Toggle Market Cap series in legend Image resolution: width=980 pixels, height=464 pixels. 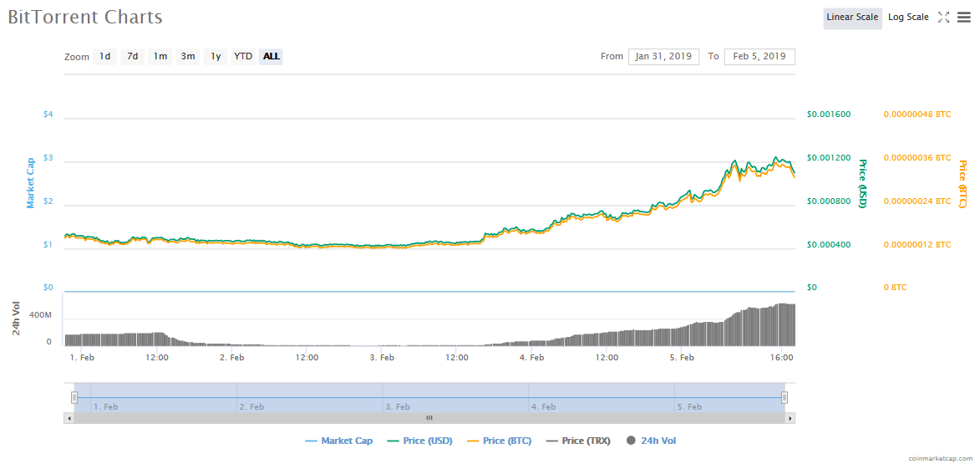tap(338, 441)
